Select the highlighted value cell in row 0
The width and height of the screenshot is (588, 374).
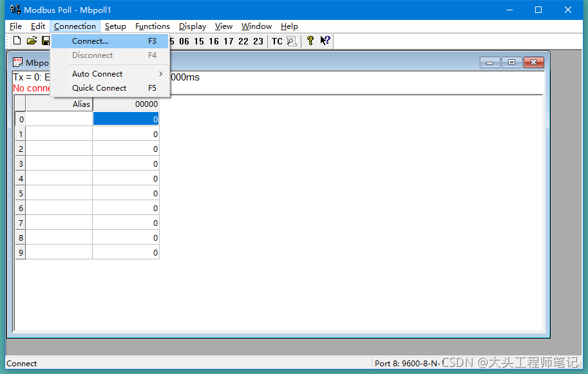(x=126, y=119)
